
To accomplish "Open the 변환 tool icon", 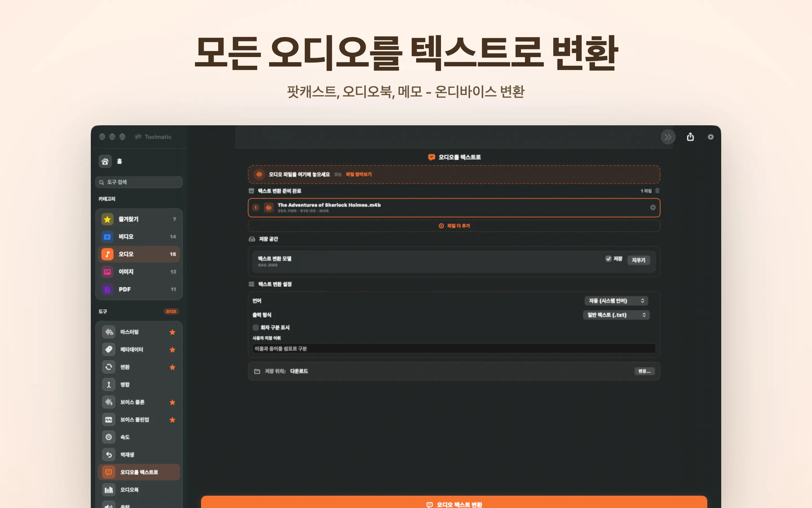I will coord(108,367).
